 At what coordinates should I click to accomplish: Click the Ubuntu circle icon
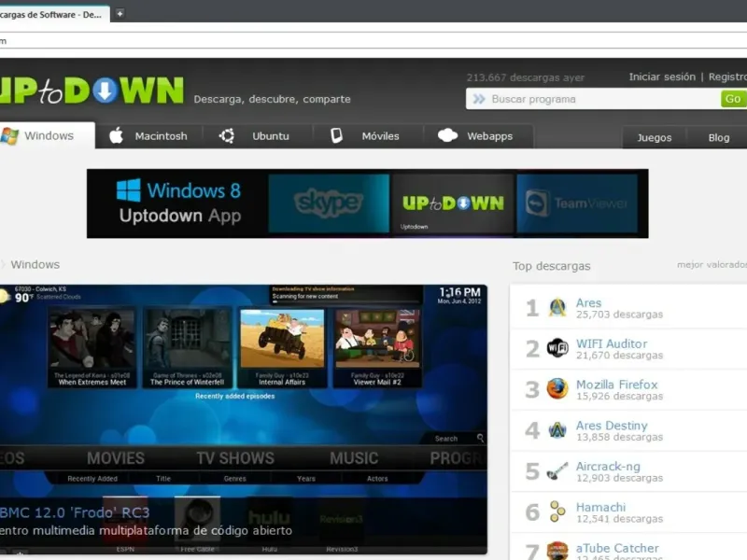pyautogui.click(x=227, y=135)
